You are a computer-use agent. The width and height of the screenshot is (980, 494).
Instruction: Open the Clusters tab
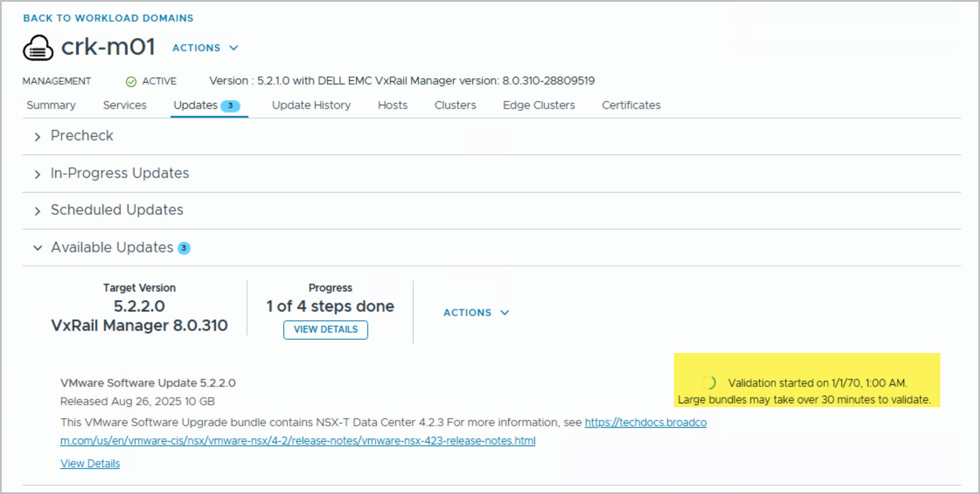(455, 105)
